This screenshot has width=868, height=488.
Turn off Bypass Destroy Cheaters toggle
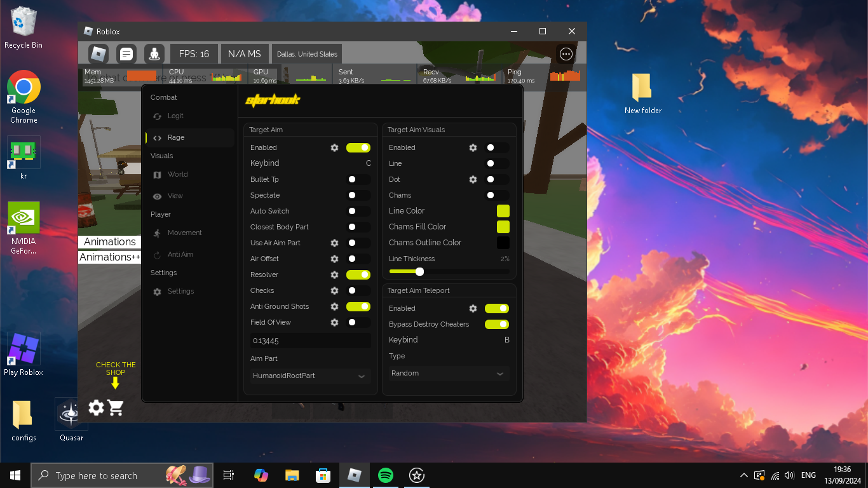tap(497, 324)
